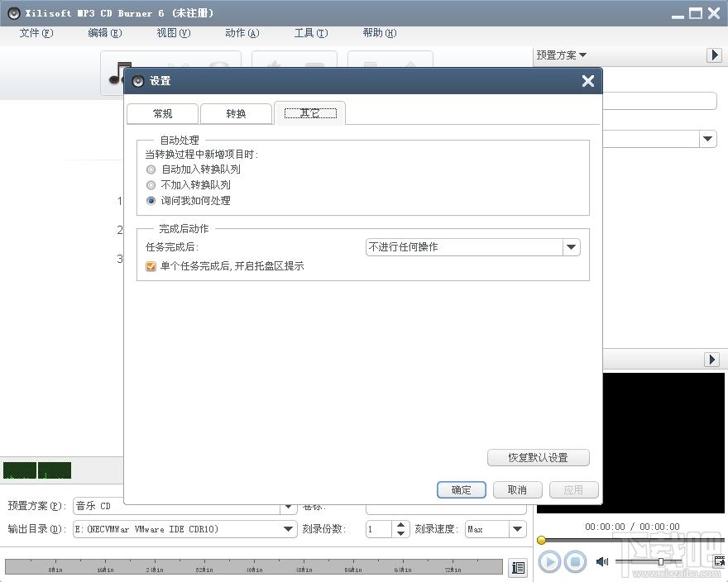Viewport: 728px width, 582px height.
Task: Stop the preview playback
Action: point(575,562)
